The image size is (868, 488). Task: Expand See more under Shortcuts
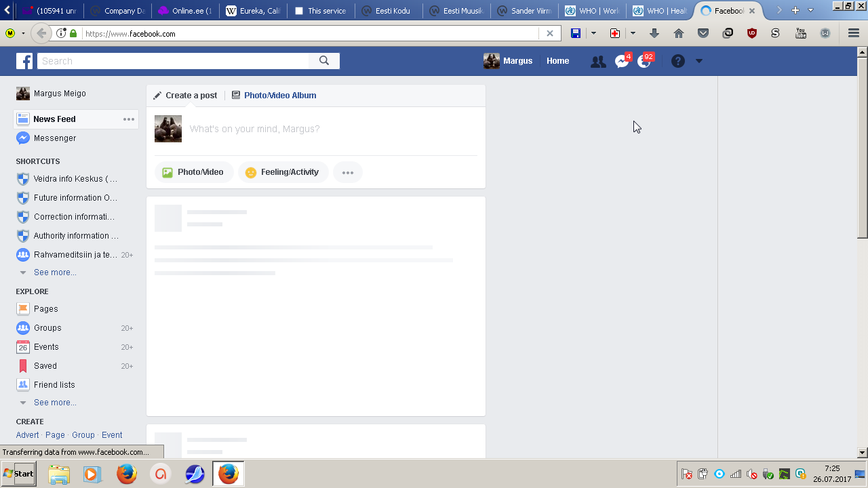55,272
